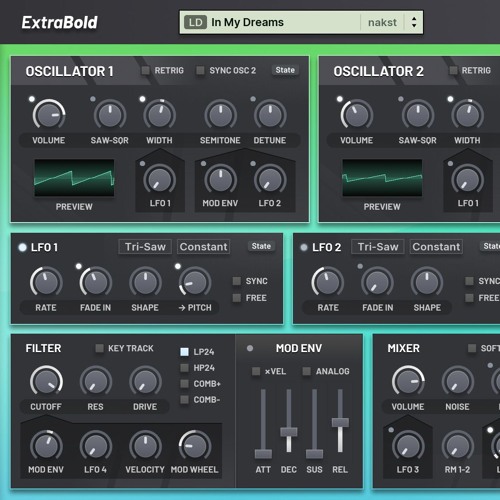Click the SUS envelope slider

click(x=314, y=423)
